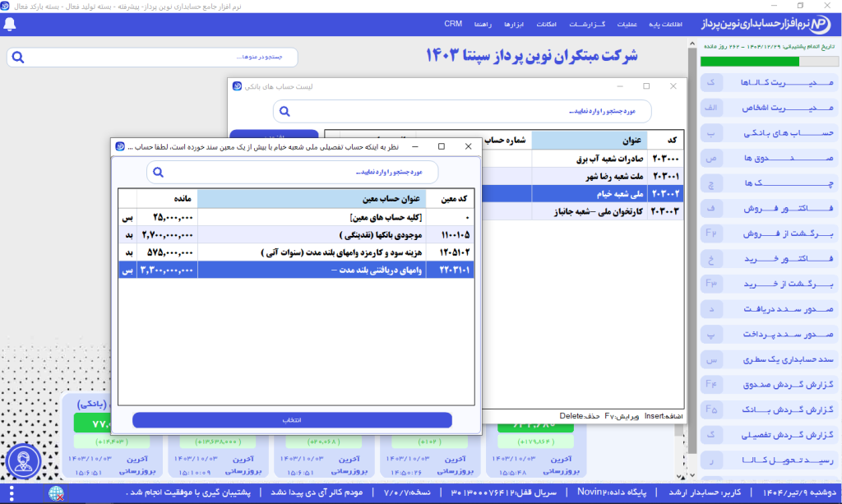
Task: Click balance cell ۲,۷۰۰,۰۰۰,۰۰۰
Action: coord(167,234)
